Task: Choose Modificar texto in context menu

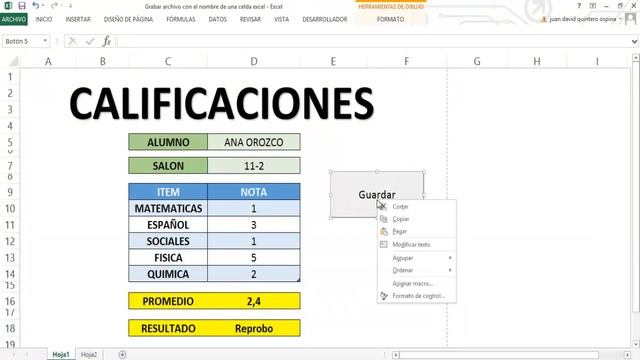Action: pos(416,244)
